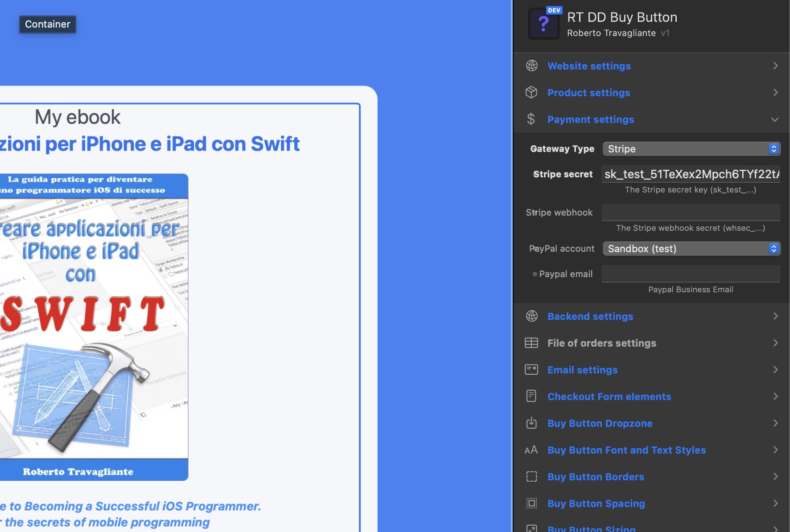Viewport: 790px width, 532px height.
Task: Click the secrets of mobile programming text
Action: click(x=105, y=522)
